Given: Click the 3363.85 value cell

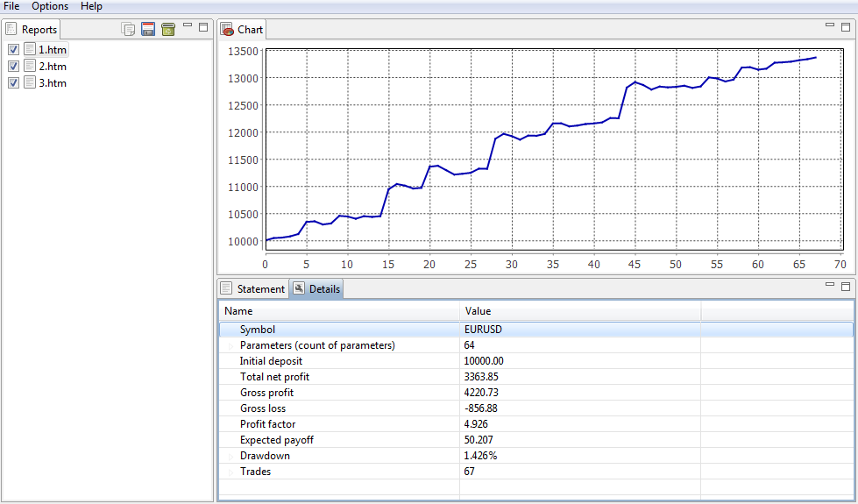Looking at the screenshot, I should coord(580,377).
